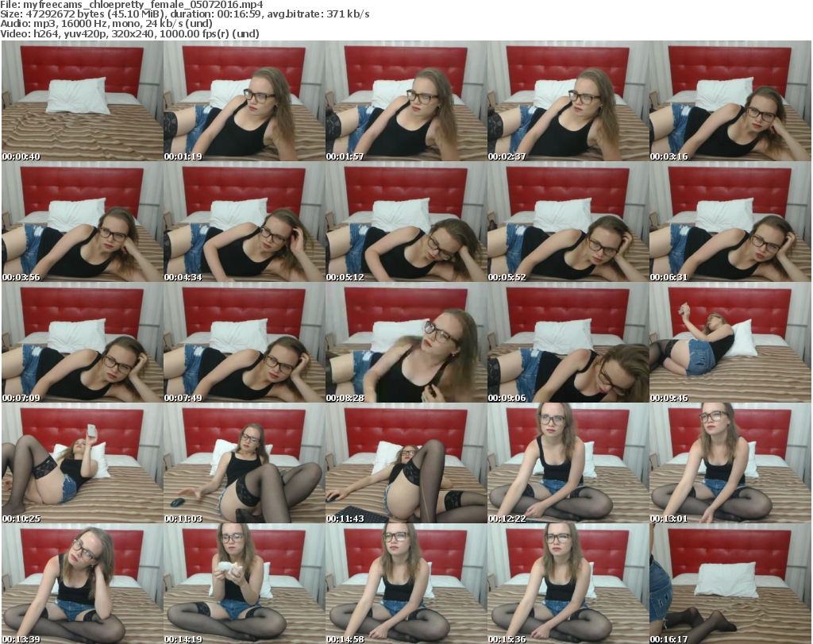Open the thumbnail stamped 00:08:28
The height and width of the screenshot is (644, 813).
tap(406, 343)
